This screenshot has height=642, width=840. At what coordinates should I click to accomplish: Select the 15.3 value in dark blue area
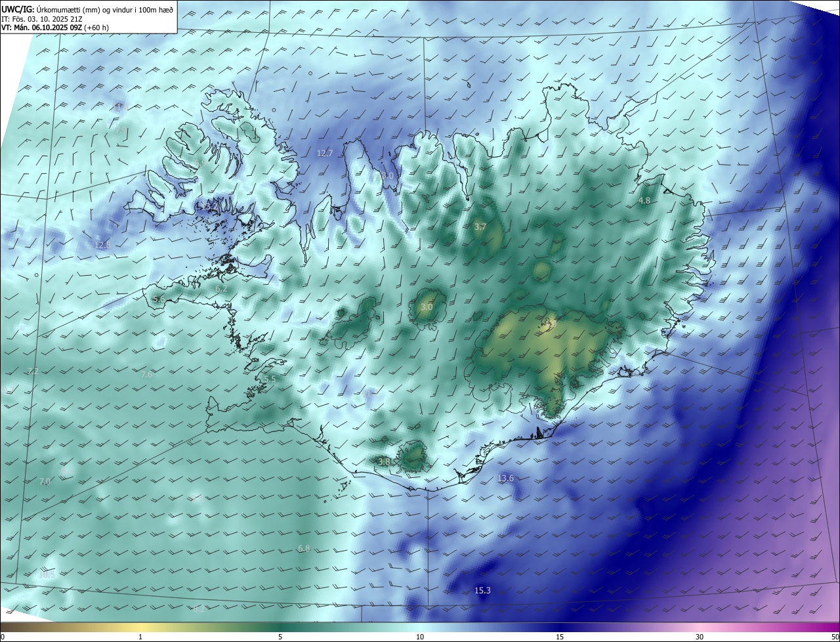click(482, 591)
